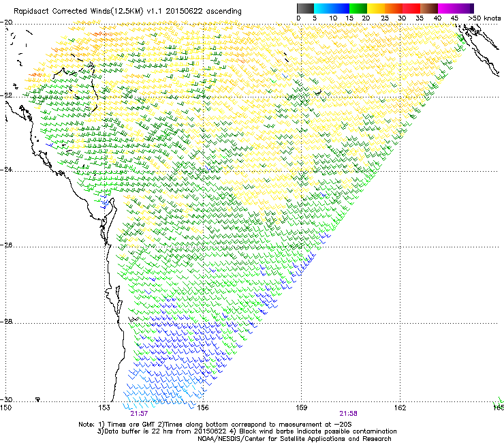
Task: Click the ">50 knots" legend label
Action: 484,18
